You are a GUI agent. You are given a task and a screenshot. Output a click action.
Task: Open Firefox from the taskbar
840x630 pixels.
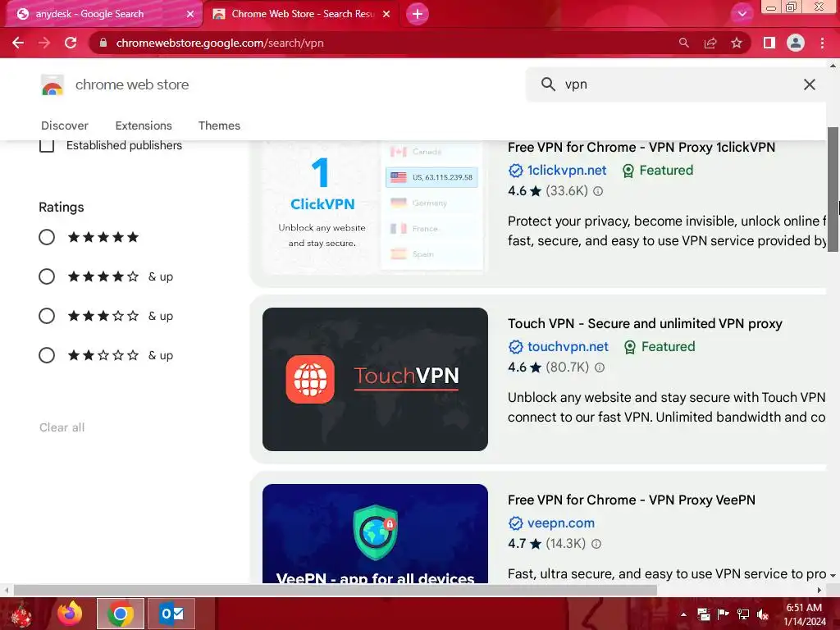(70, 614)
